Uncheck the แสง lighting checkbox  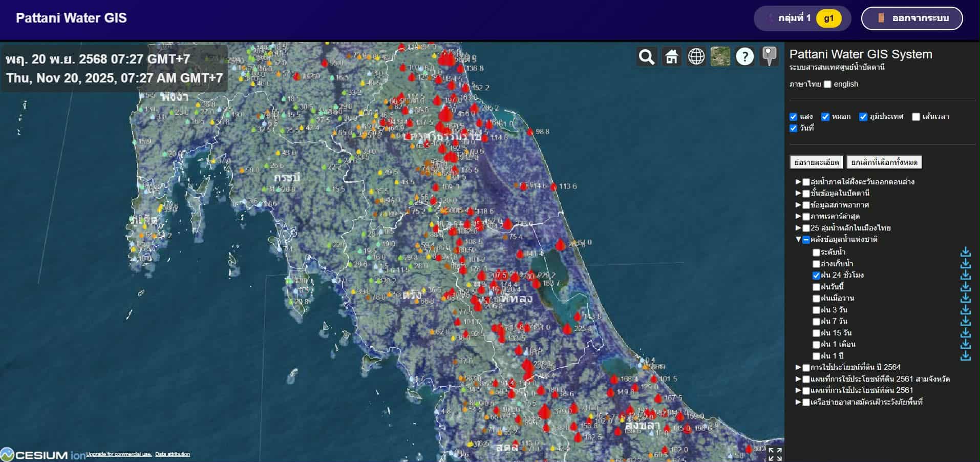[x=794, y=117]
